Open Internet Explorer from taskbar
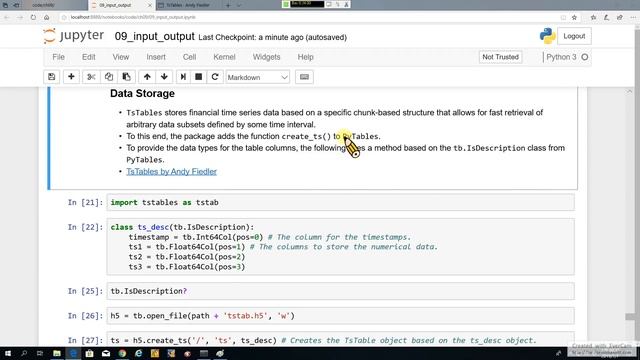Image resolution: width=640 pixels, height=360 pixels. tap(138, 353)
